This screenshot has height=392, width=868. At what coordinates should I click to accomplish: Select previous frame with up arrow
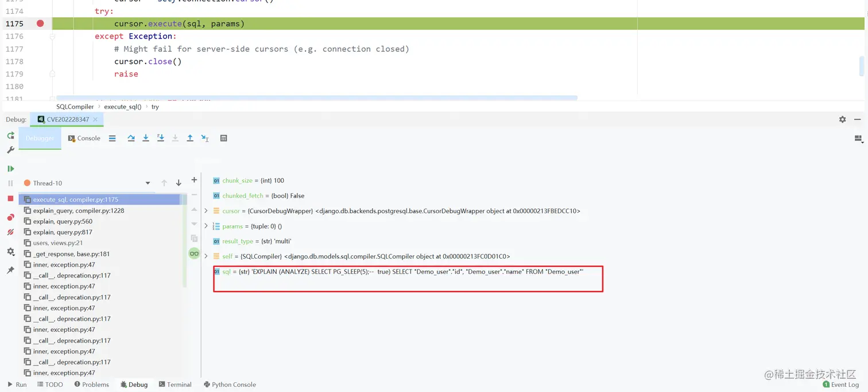click(x=164, y=183)
